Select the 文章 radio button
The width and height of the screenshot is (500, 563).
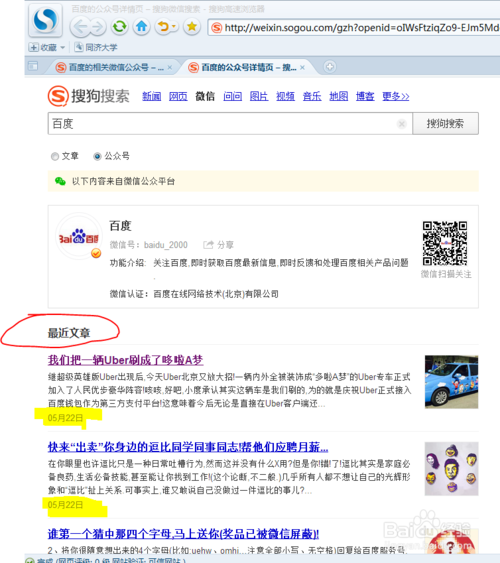tap(55, 156)
